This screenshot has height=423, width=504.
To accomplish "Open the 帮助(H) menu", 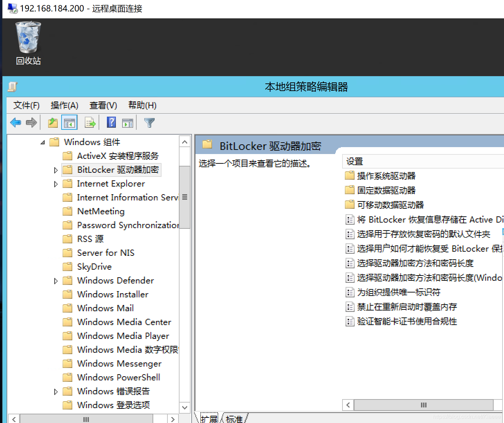I will [142, 105].
